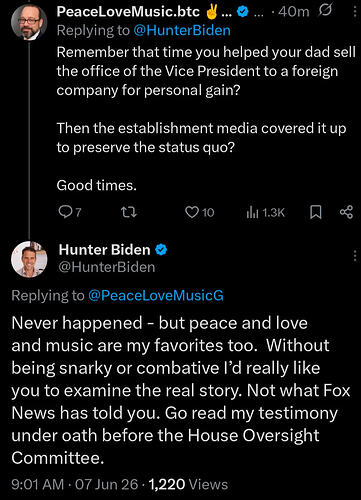Open more options on PeaceLoveMusic's tweet

click(355, 12)
